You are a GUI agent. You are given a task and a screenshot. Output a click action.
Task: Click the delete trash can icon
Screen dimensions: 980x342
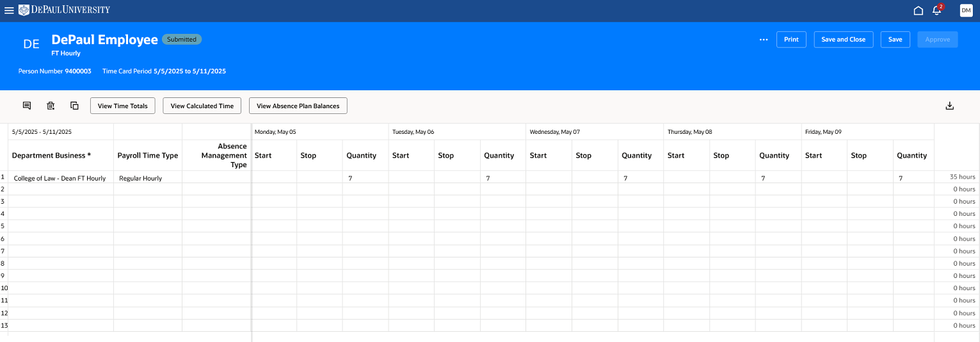click(x=51, y=106)
